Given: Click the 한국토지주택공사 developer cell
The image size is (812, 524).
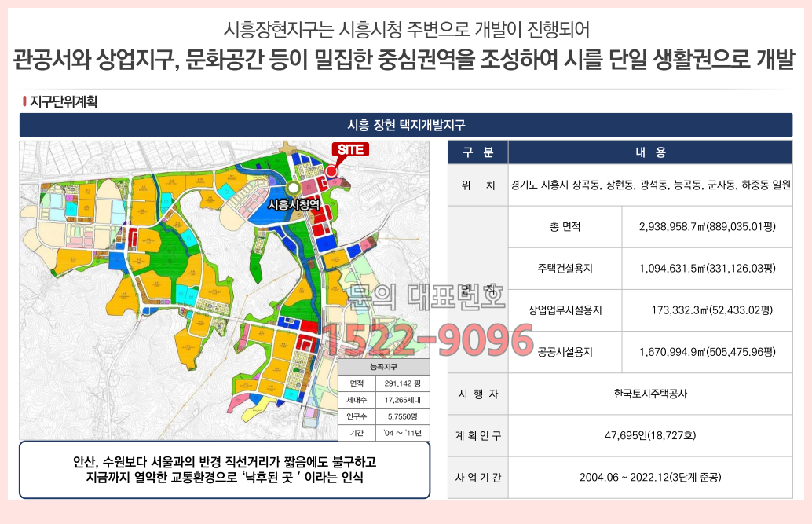Looking at the screenshot, I should 650,393.
